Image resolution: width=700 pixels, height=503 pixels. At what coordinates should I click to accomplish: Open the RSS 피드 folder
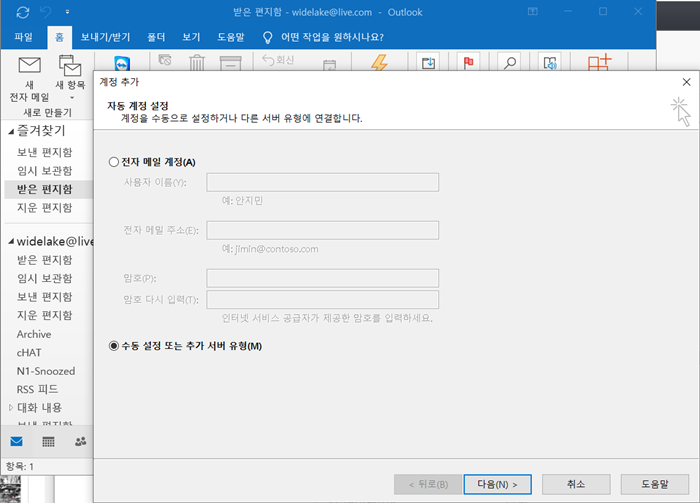click(38, 389)
